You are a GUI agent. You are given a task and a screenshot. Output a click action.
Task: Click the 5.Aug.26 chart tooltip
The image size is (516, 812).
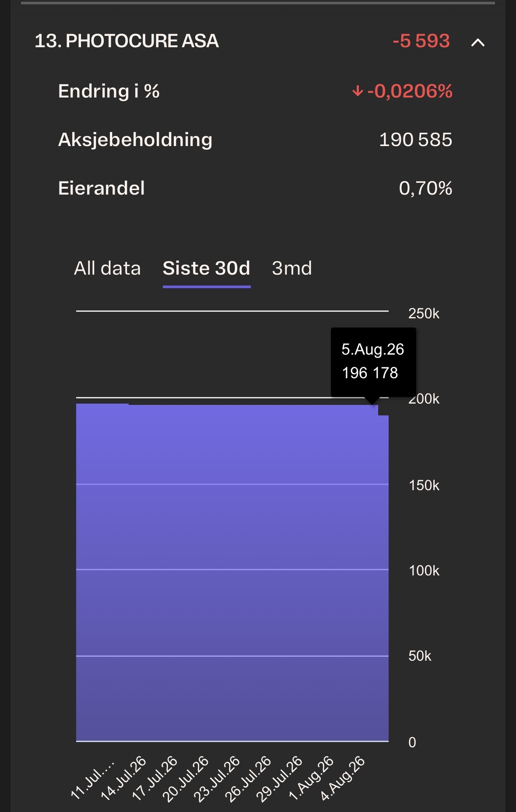(373, 362)
